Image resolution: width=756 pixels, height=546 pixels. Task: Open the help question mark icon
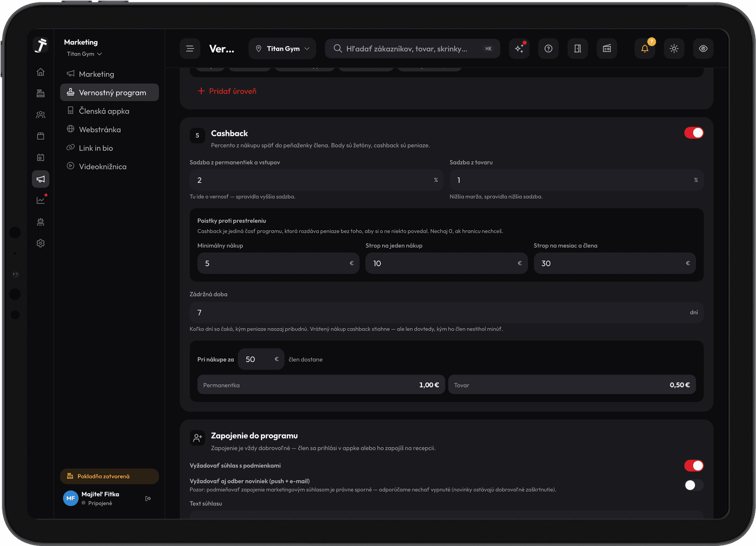[x=549, y=49]
